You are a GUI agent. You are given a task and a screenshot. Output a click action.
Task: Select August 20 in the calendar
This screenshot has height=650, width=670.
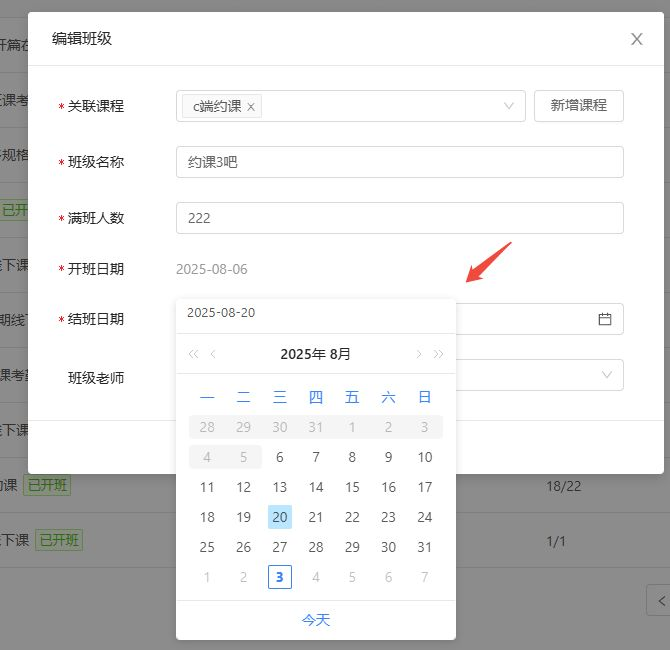pos(280,517)
